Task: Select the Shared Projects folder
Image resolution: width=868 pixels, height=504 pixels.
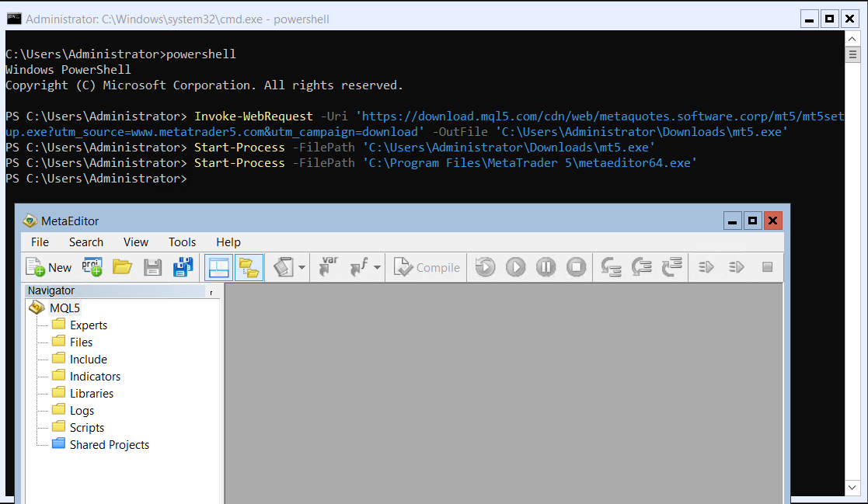Action: pyautogui.click(x=109, y=445)
